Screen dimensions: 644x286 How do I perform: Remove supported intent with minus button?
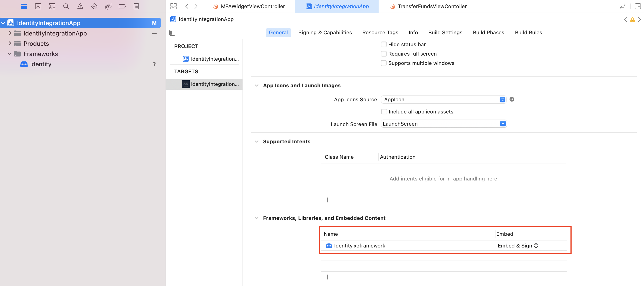(x=339, y=200)
